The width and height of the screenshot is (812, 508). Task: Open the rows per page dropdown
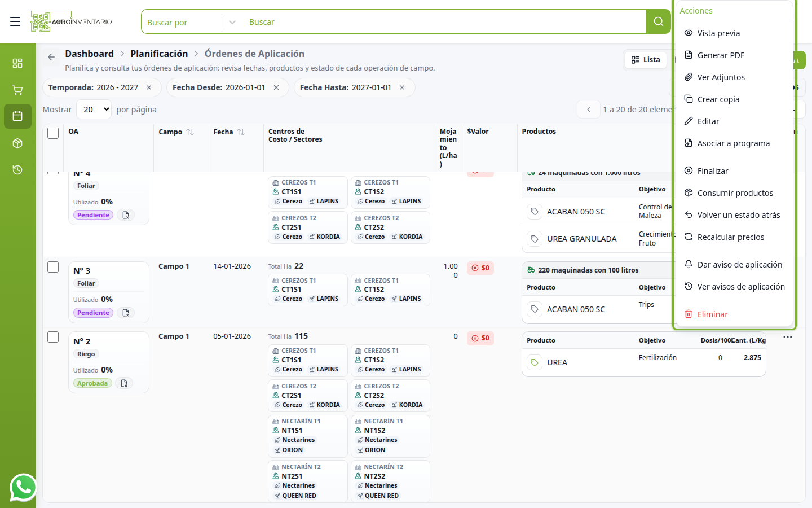point(94,110)
